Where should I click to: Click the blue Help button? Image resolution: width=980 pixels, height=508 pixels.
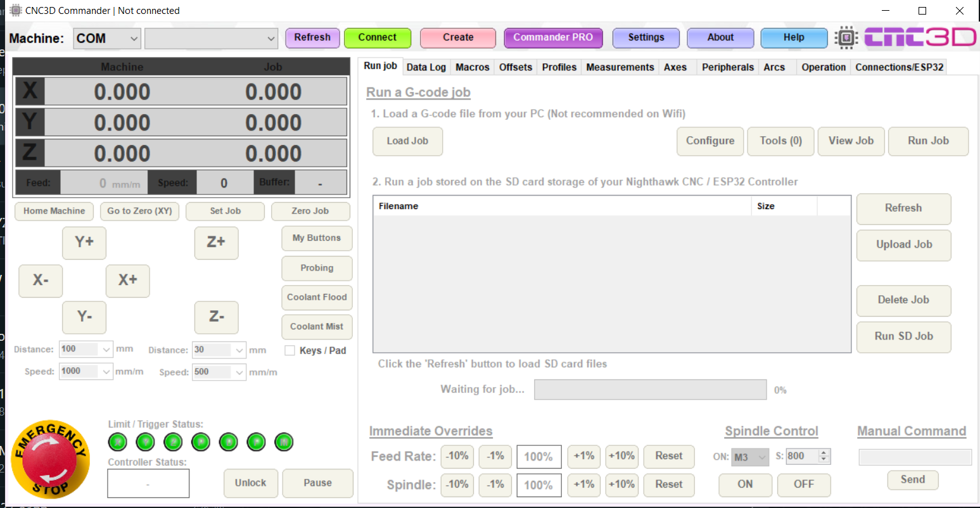tap(794, 37)
